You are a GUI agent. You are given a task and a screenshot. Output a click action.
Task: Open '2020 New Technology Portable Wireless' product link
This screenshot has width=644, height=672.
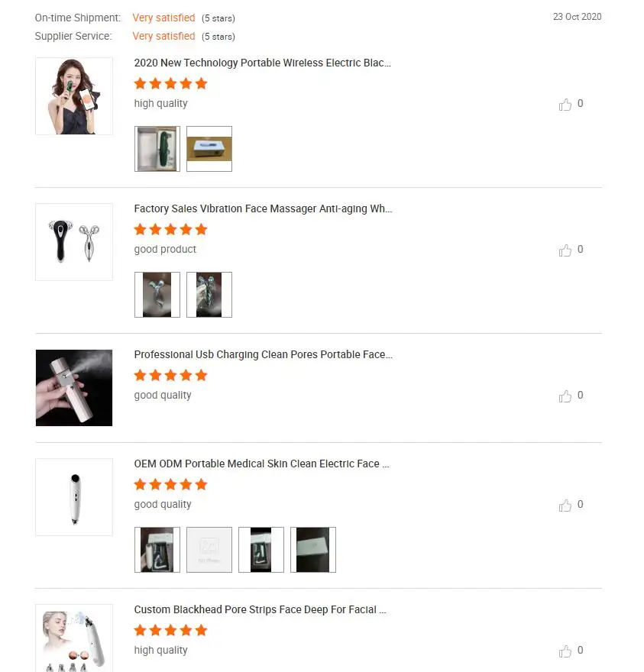(x=262, y=63)
